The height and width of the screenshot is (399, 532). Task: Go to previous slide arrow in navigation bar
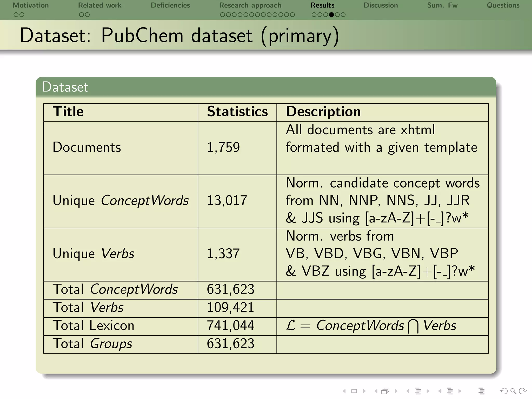click(x=344, y=391)
